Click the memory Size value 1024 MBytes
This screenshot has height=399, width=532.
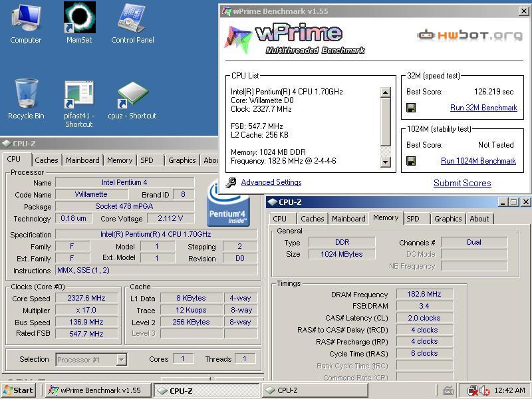click(342, 254)
